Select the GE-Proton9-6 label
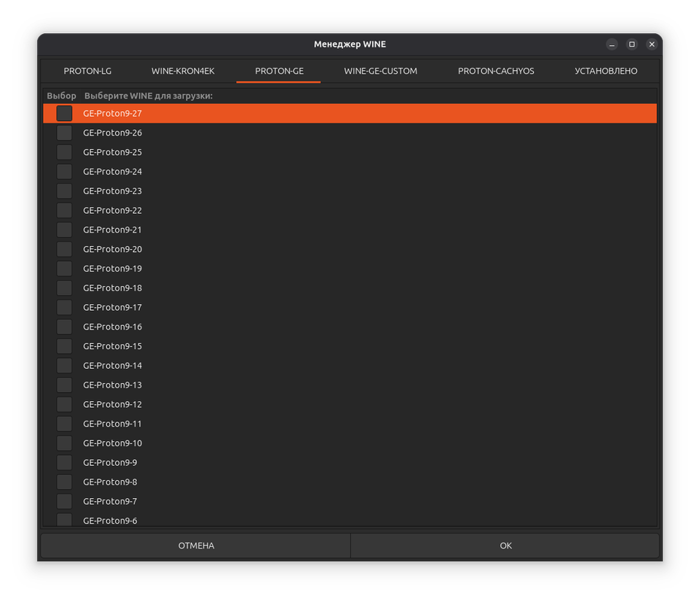Screen dimensions: 700x602 point(110,521)
